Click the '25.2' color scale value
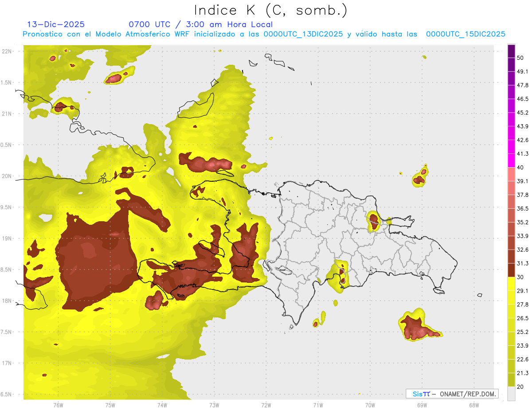532x411 pixels. (523, 332)
